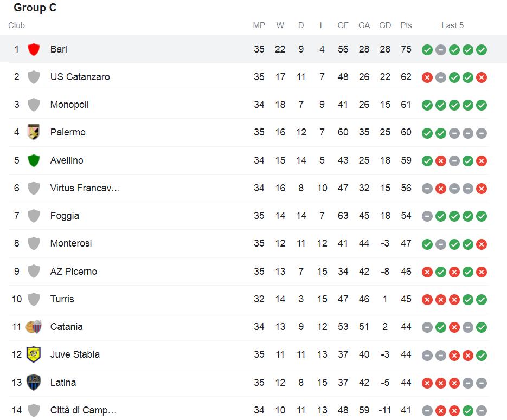Click Turris's latest green win icon
507x420 pixels.
click(x=481, y=300)
